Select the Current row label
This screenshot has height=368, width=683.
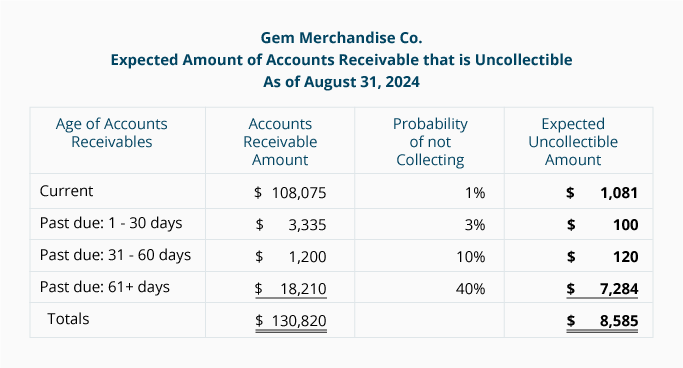click(66, 191)
